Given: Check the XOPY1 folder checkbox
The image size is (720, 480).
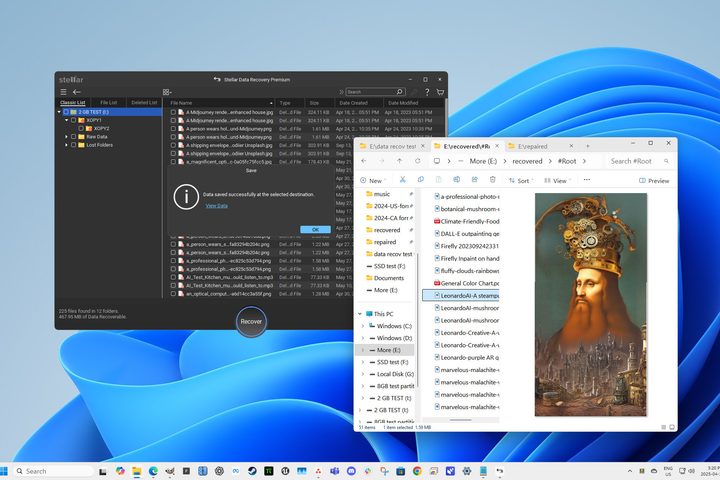Looking at the screenshot, I should coord(73,120).
